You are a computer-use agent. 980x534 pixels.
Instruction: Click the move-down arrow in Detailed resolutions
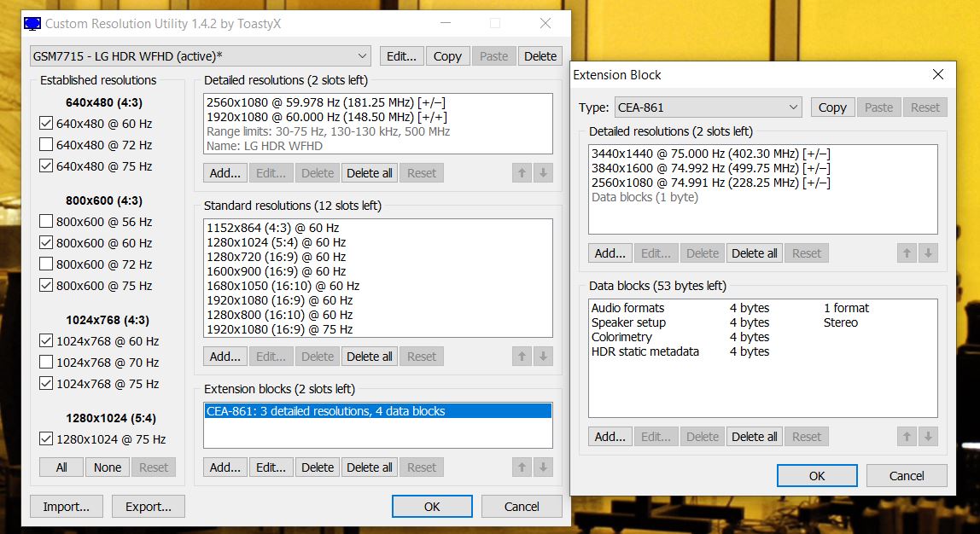tap(543, 173)
